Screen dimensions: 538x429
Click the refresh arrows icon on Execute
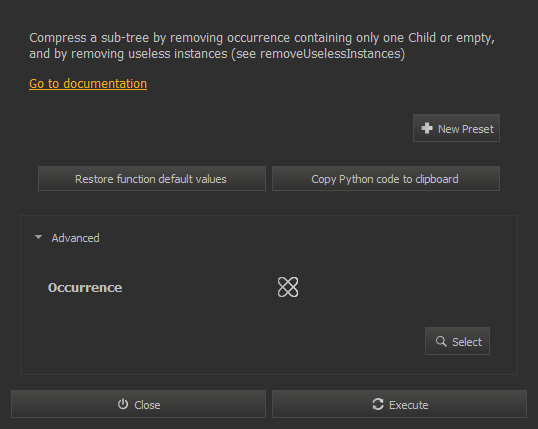[378, 404]
